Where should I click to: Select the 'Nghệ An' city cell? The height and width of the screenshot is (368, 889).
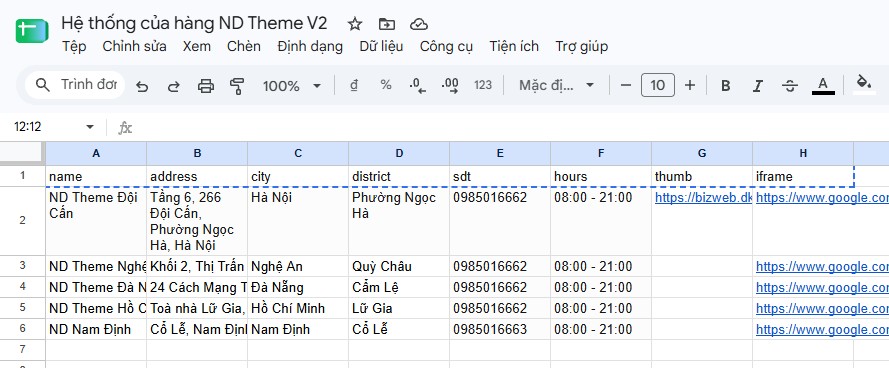[298, 267]
